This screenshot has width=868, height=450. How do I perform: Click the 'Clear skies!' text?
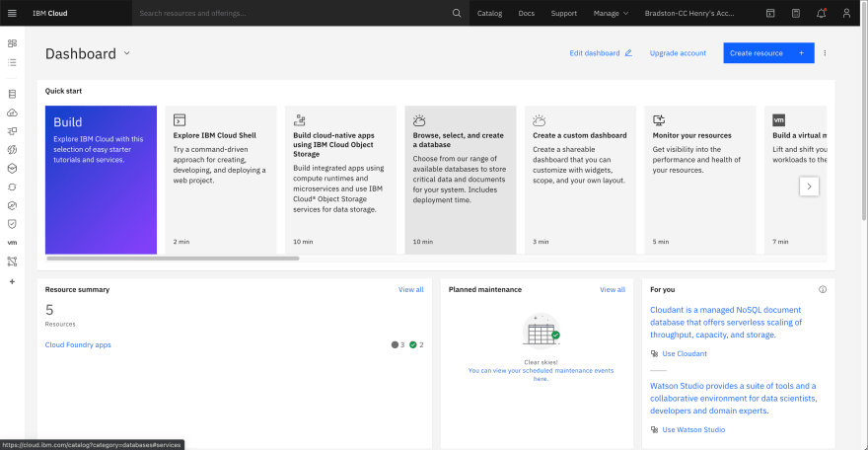point(541,362)
